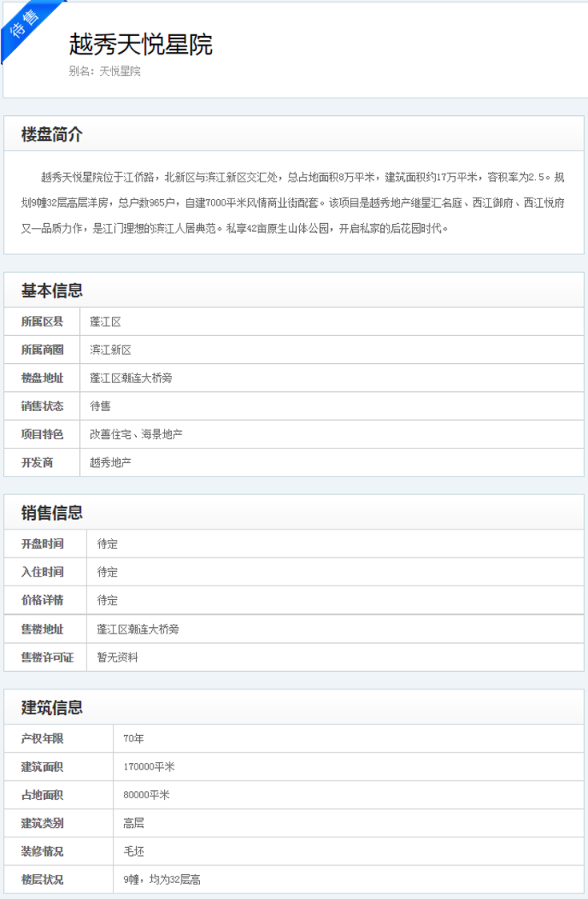588x899 pixels.
Task: Click the 产权年限 value 70年
Action: pos(134,738)
